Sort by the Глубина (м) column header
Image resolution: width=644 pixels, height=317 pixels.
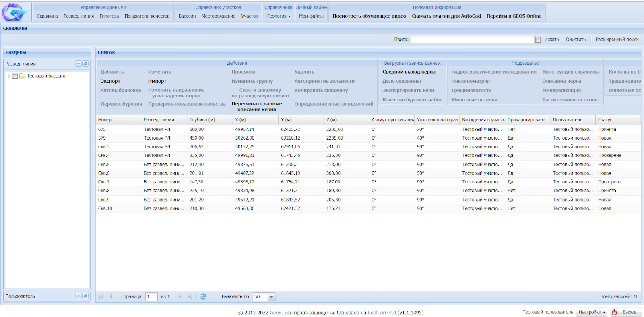pyautogui.click(x=210, y=120)
